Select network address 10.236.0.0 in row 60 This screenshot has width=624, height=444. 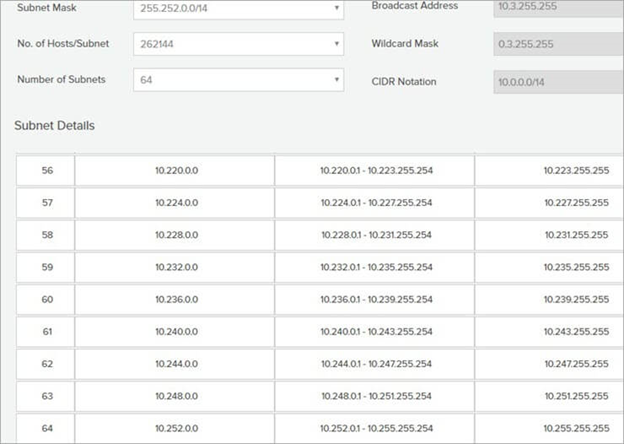click(x=176, y=299)
